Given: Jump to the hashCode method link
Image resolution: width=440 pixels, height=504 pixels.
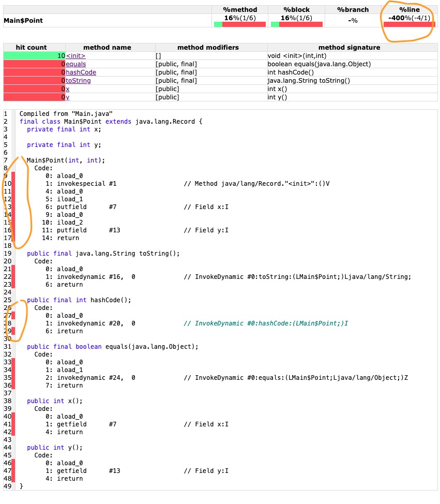Looking at the screenshot, I should pyautogui.click(x=81, y=72).
